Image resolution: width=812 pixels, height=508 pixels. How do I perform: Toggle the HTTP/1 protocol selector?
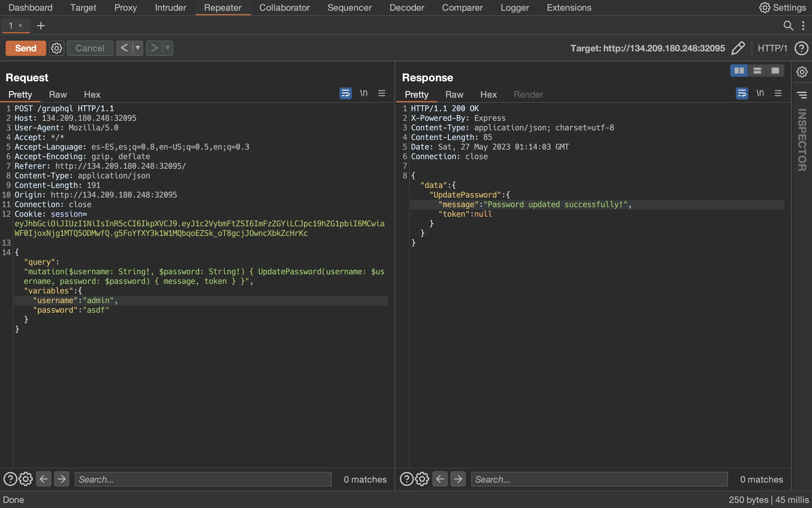(x=772, y=48)
